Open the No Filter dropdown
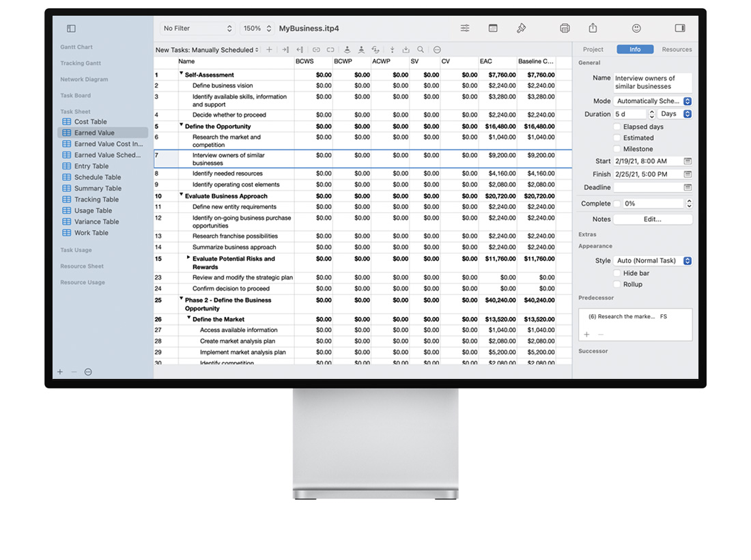This screenshot has width=751, height=560. coord(197,28)
